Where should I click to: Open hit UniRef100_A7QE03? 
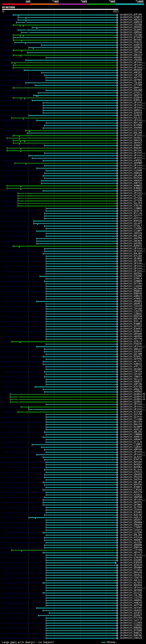pos(131,17)
